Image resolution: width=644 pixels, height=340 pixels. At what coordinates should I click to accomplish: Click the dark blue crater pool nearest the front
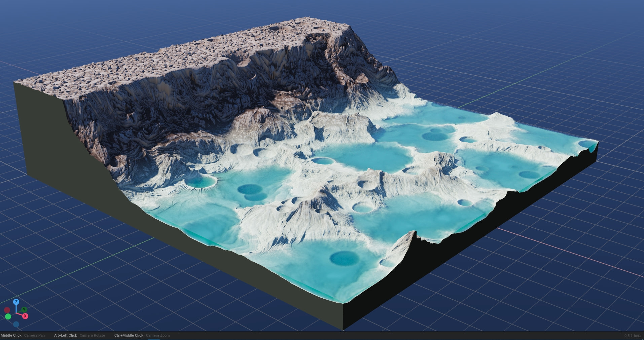coord(344,258)
